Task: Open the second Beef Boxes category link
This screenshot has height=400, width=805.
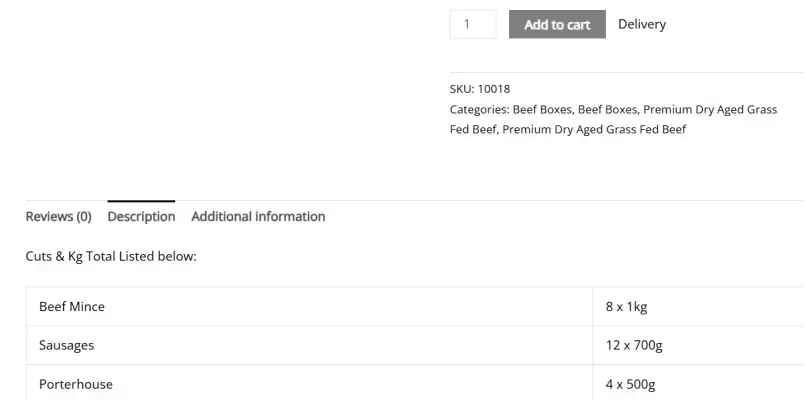Action: [607, 109]
